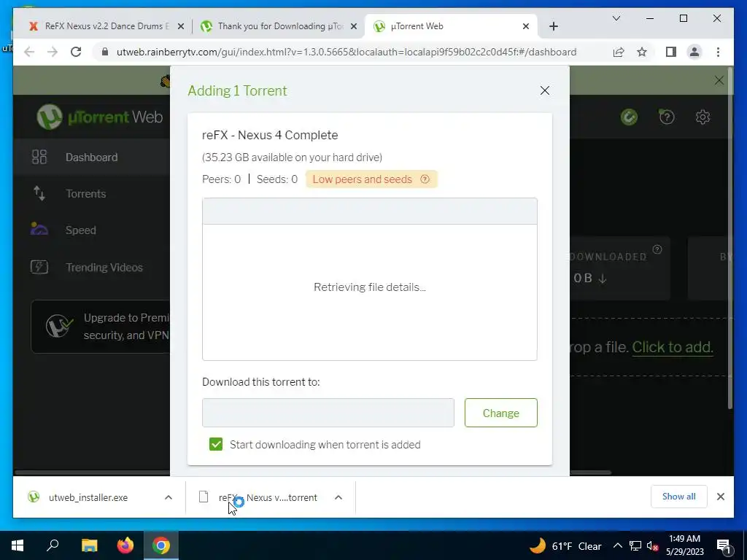Click the 61°F Clear weather widget
The width and height of the screenshot is (747, 560).
coord(565,545)
